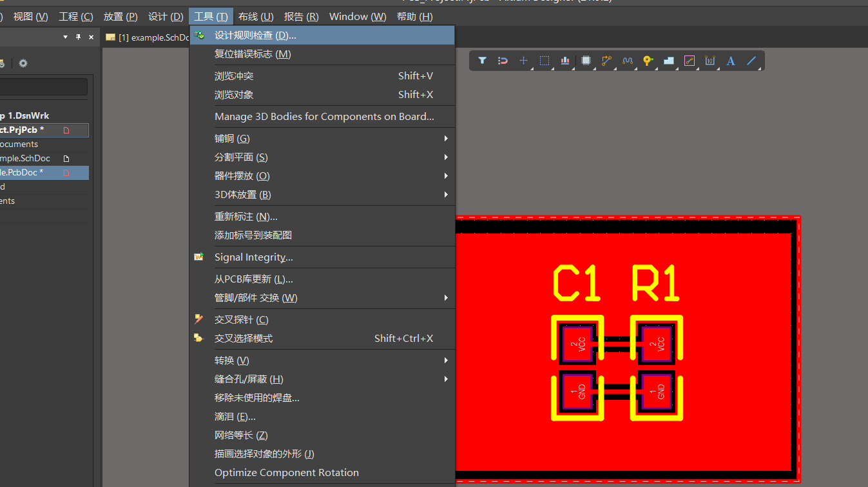Open the 布线 (U) menu
The width and height of the screenshot is (868, 487).
coord(256,17)
